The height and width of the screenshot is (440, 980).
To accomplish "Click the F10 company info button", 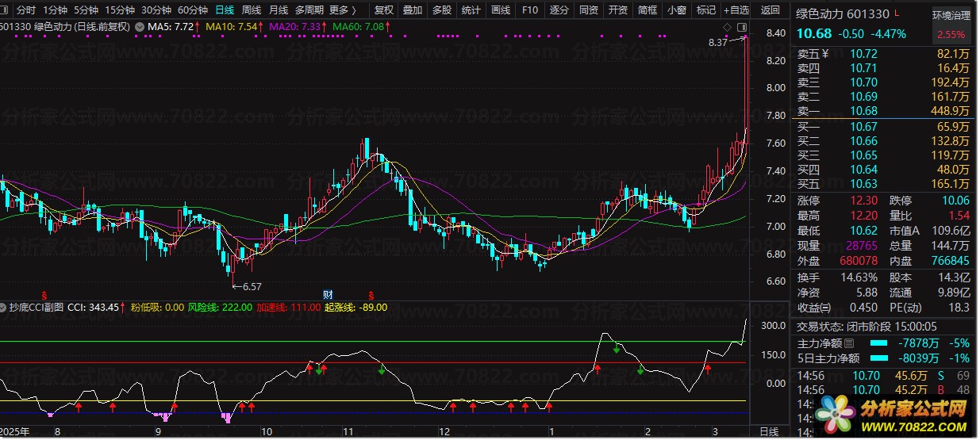I will [x=530, y=10].
